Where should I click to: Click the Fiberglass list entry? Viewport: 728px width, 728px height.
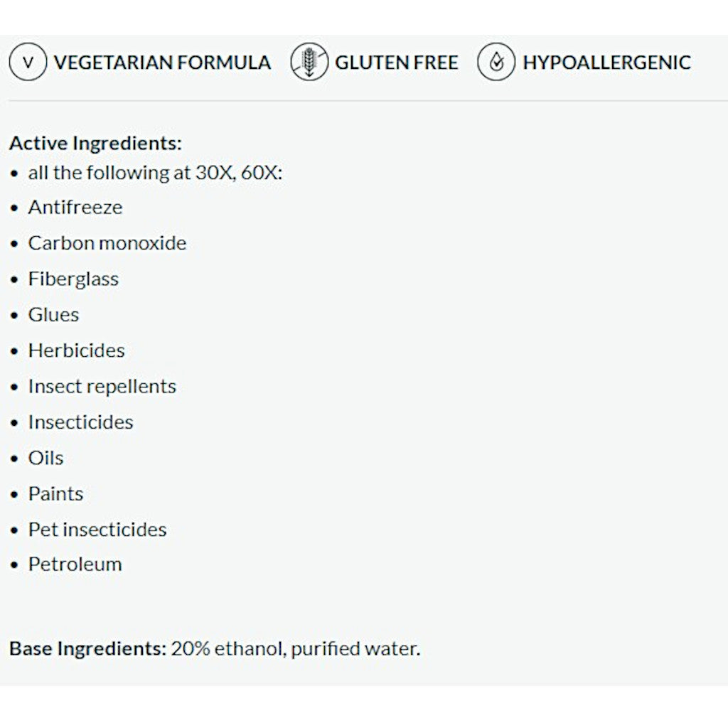pyautogui.click(x=73, y=279)
